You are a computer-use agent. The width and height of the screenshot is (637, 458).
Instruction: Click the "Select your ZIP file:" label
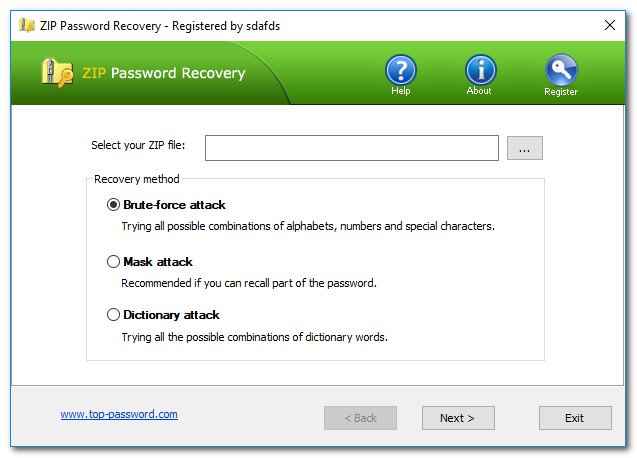tap(138, 145)
